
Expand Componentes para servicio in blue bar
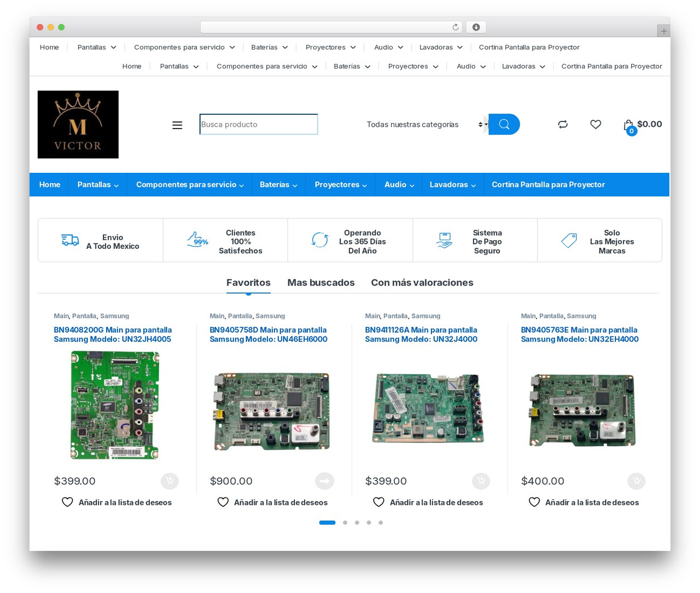(x=190, y=185)
